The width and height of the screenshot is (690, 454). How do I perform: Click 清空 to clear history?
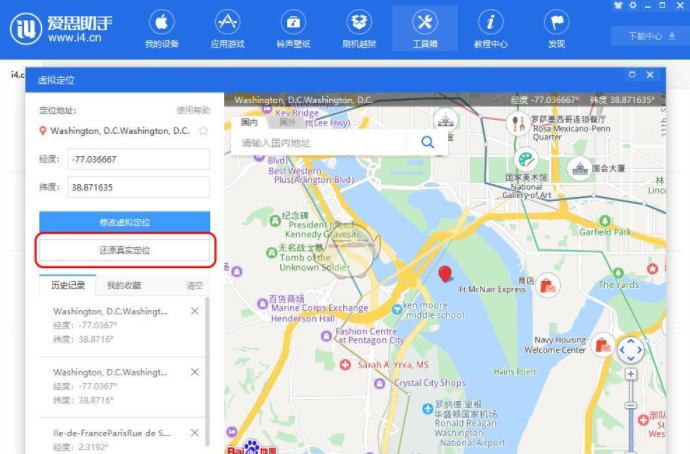tap(195, 285)
